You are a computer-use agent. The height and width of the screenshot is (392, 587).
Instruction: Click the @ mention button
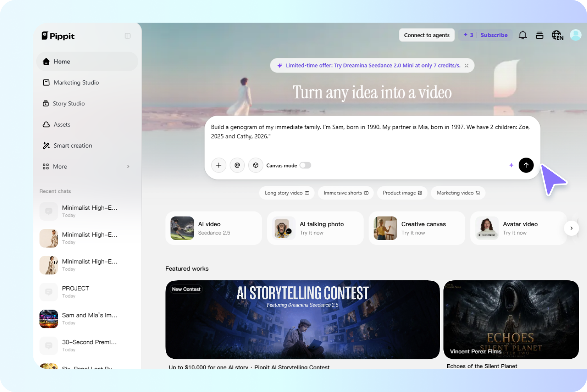click(237, 165)
